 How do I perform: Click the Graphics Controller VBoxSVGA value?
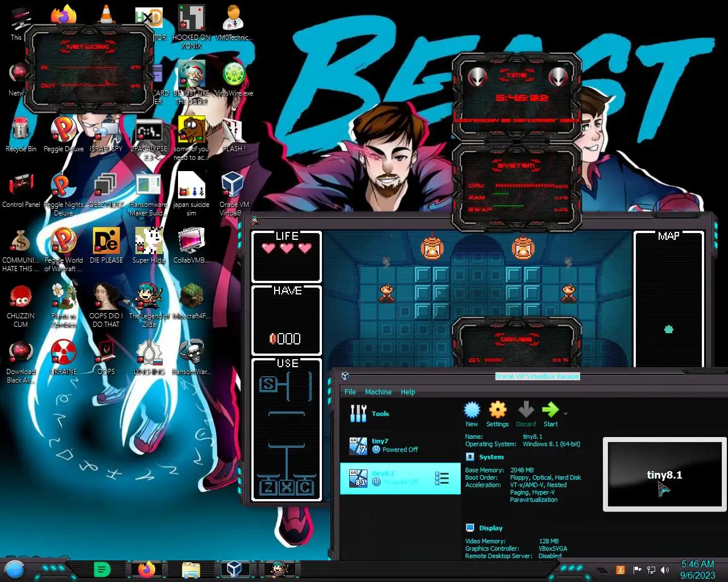(x=553, y=548)
